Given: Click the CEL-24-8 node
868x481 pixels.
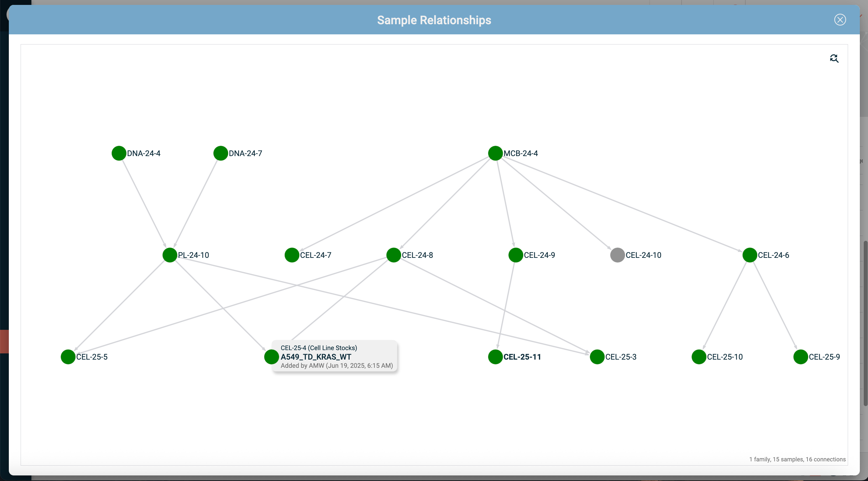Looking at the screenshot, I should click(x=393, y=255).
